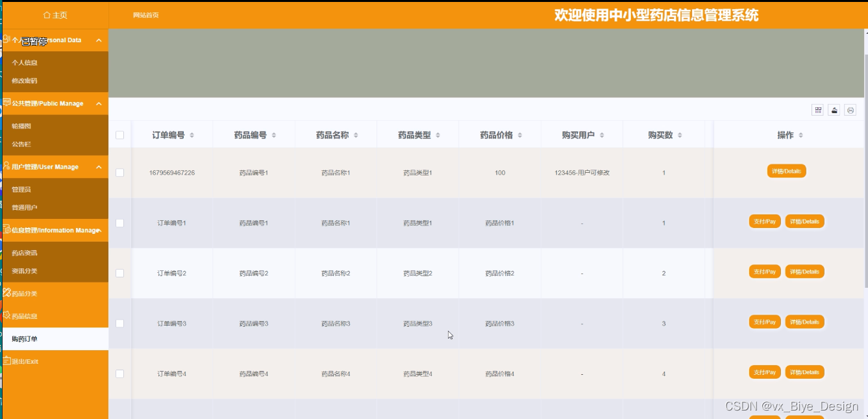Check the row for order 1679569467226
The height and width of the screenshot is (419, 868).
point(119,173)
